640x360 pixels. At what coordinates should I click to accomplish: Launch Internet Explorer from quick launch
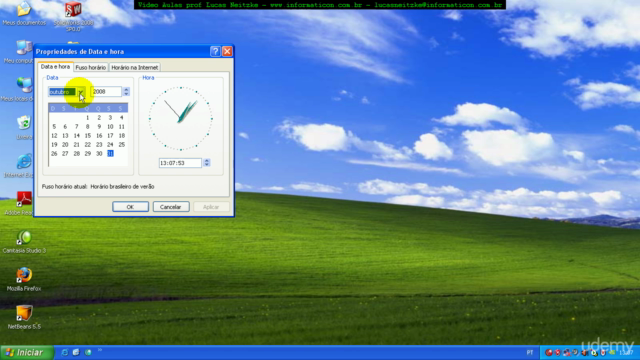[x=64, y=352]
